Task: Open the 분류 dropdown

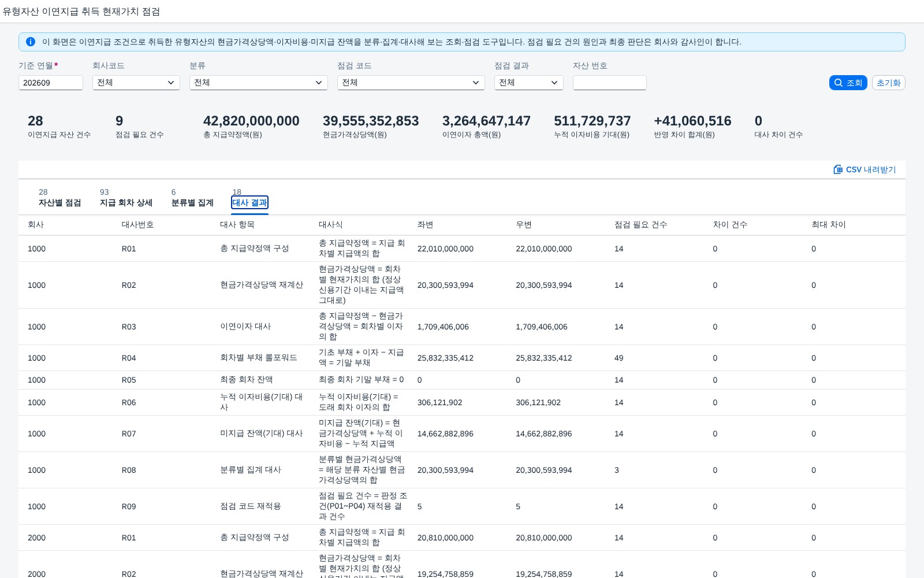Action: [259, 83]
